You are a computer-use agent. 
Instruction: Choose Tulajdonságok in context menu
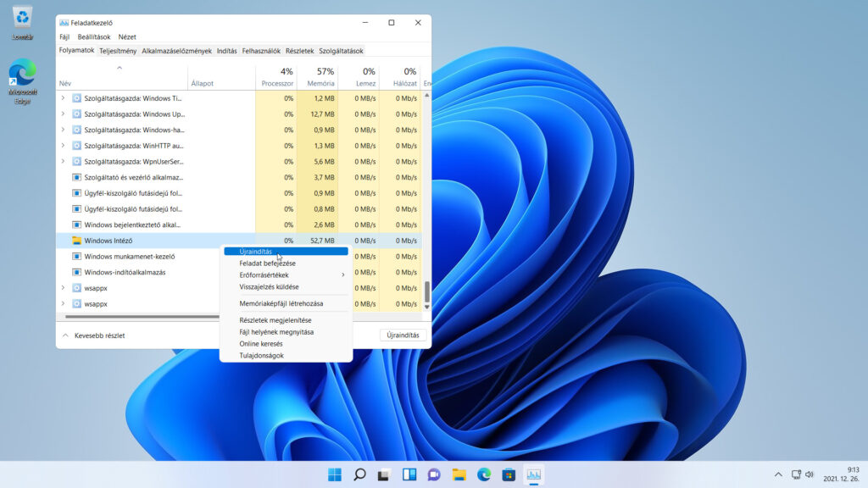[286, 355]
